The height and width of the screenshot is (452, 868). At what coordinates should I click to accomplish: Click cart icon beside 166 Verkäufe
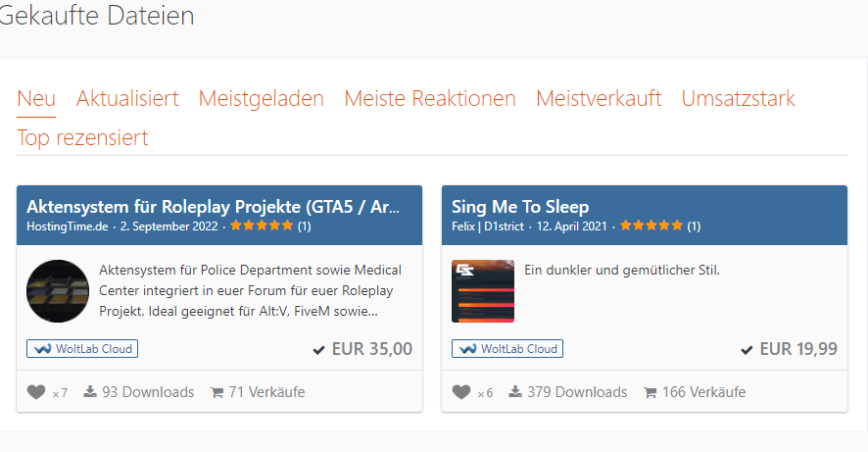[650, 392]
